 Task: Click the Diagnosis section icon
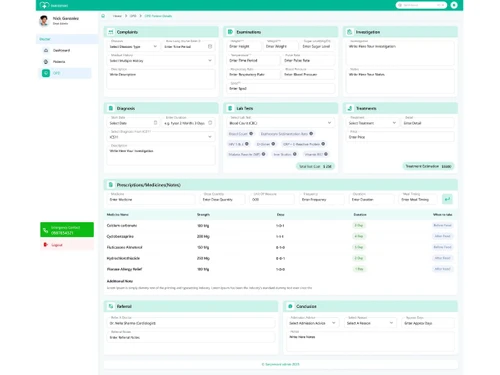coord(111,108)
